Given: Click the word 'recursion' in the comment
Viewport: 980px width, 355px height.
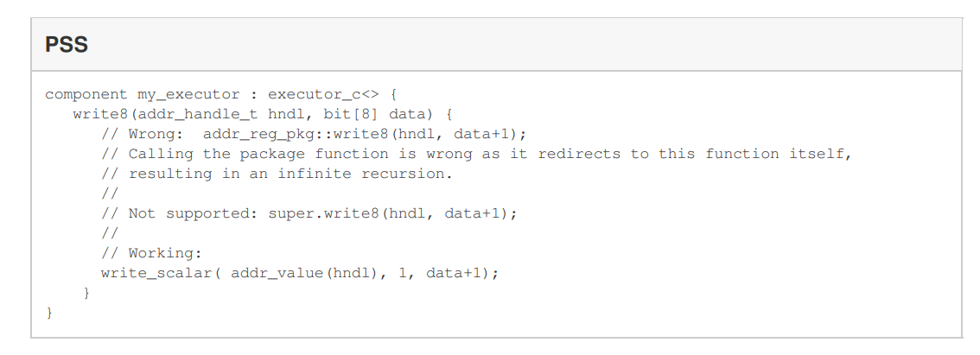Looking at the screenshot, I should (406, 174).
